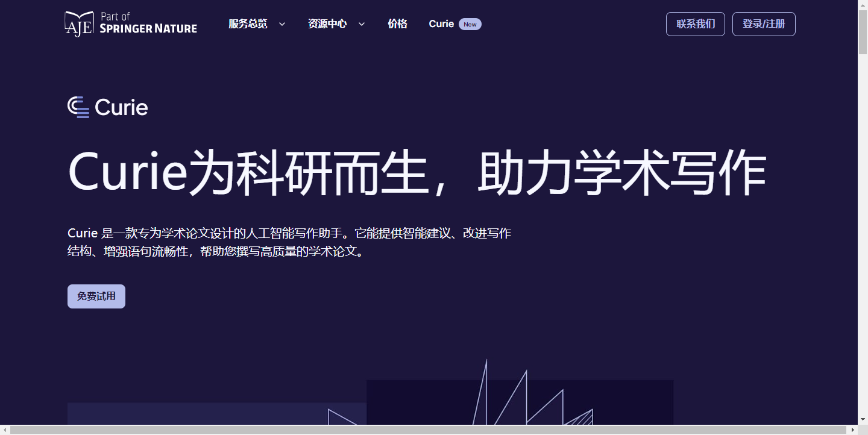Click the horizontal scrollbar left arrow
868x435 pixels.
pos(5,430)
